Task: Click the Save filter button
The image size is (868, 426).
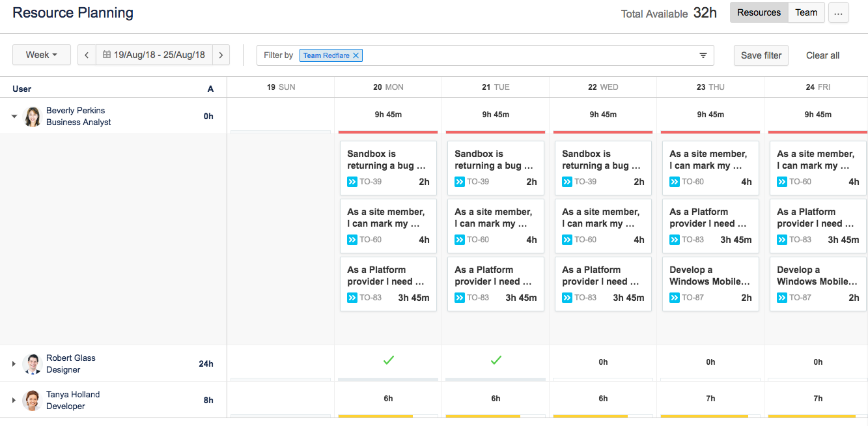Action: coord(761,55)
